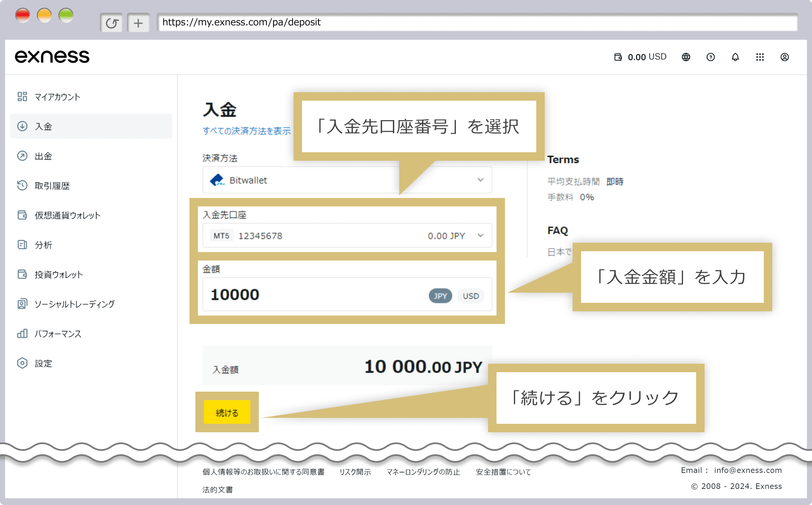Reload the page with browser refresh button
The height and width of the screenshot is (505, 812).
click(112, 23)
